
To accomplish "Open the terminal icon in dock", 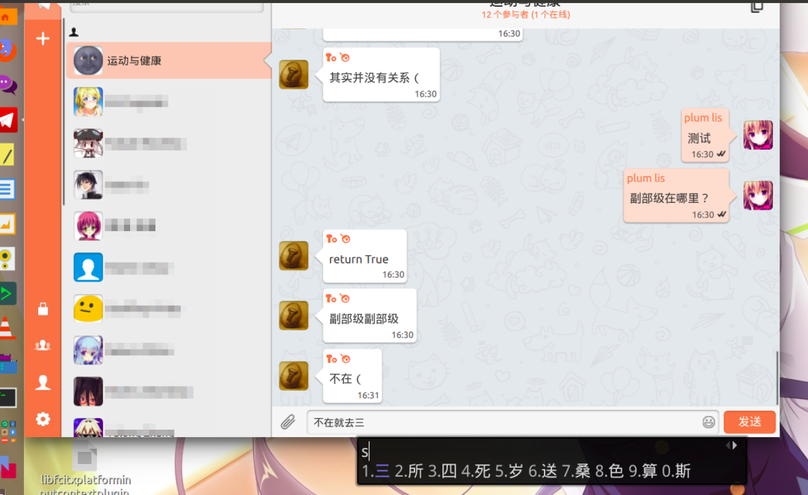I will click(8, 397).
